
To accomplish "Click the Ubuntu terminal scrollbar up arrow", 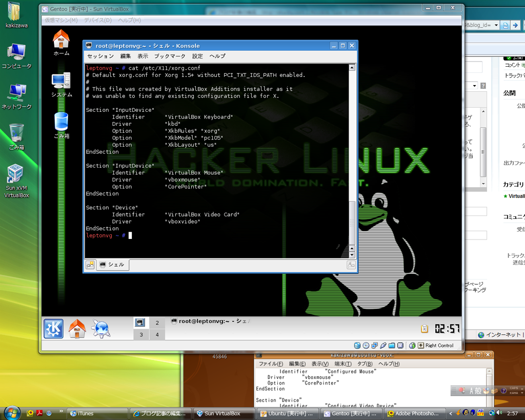I will [489, 371].
